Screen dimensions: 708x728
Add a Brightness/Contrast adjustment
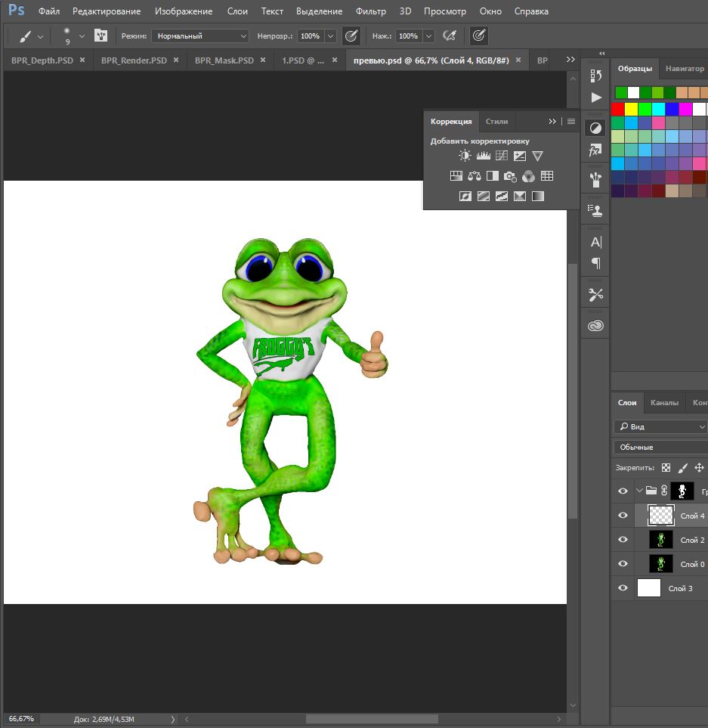[x=464, y=156]
